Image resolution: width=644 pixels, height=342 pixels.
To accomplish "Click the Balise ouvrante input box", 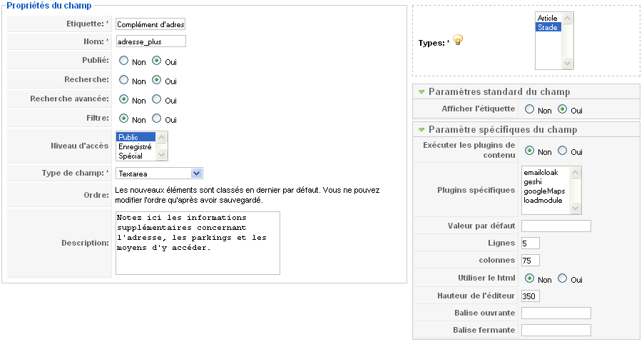I will (x=556, y=313).
